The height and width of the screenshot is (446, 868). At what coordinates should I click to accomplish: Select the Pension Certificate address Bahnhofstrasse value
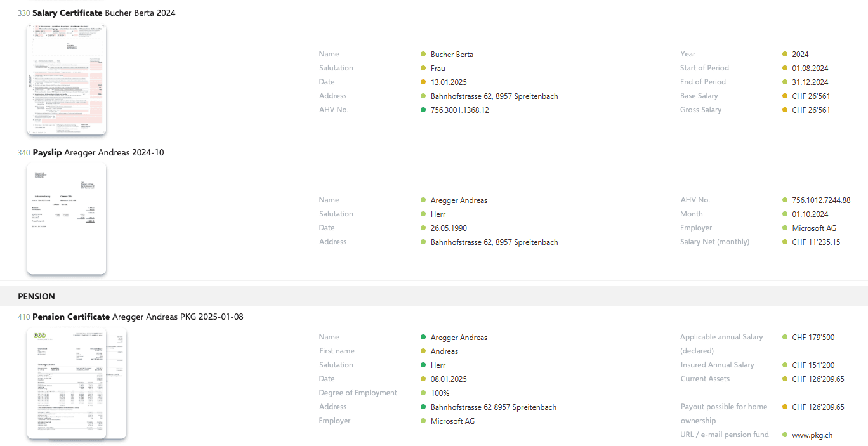coord(494,407)
